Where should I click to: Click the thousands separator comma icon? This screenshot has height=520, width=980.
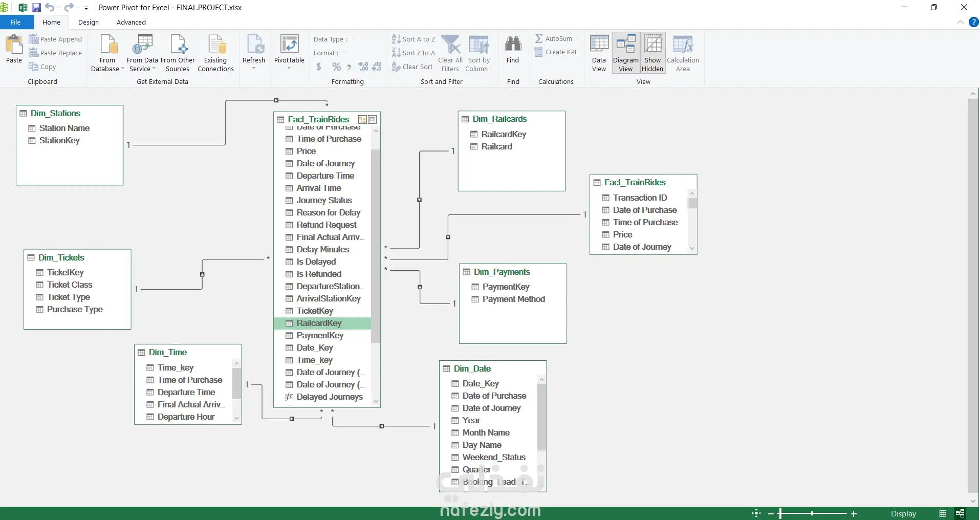[349, 67]
